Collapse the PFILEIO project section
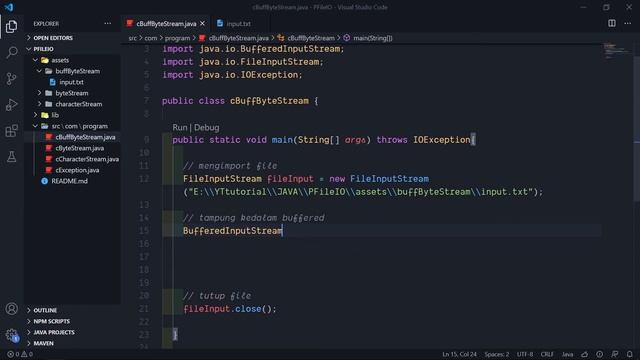The image size is (640, 360). pos(43,49)
